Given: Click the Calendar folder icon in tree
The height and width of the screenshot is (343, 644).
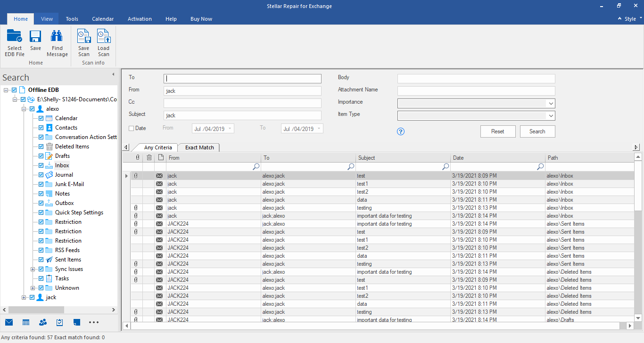Looking at the screenshot, I should [49, 118].
